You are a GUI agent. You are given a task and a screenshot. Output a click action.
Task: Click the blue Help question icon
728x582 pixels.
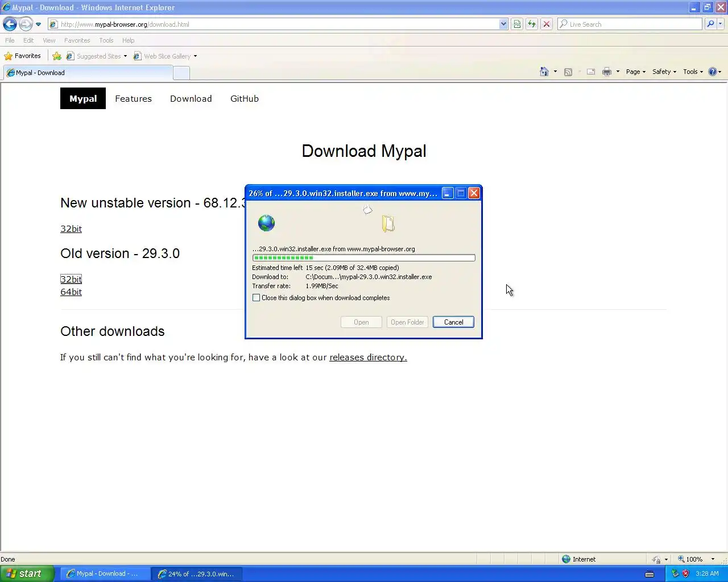click(x=712, y=72)
